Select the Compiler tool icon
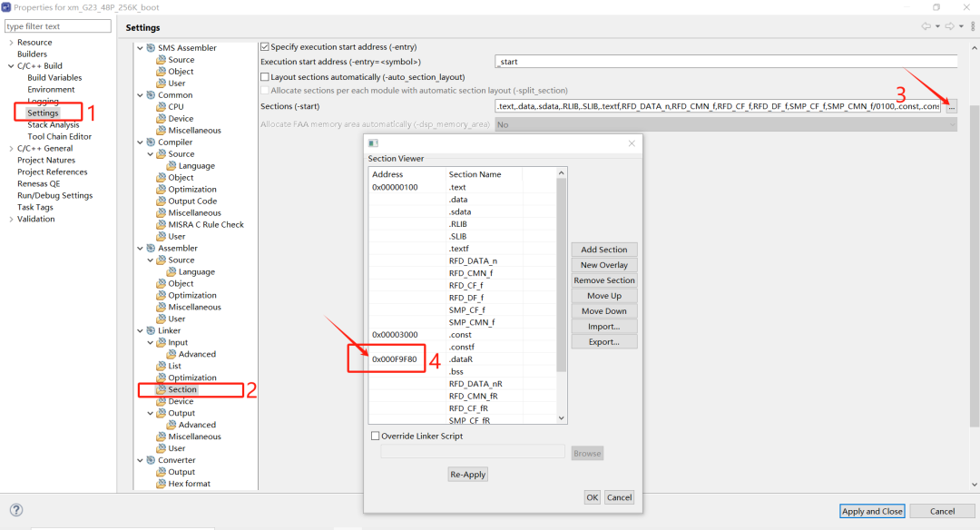The height and width of the screenshot is (530, 980). pyautogui.click(x=151, y=142)
